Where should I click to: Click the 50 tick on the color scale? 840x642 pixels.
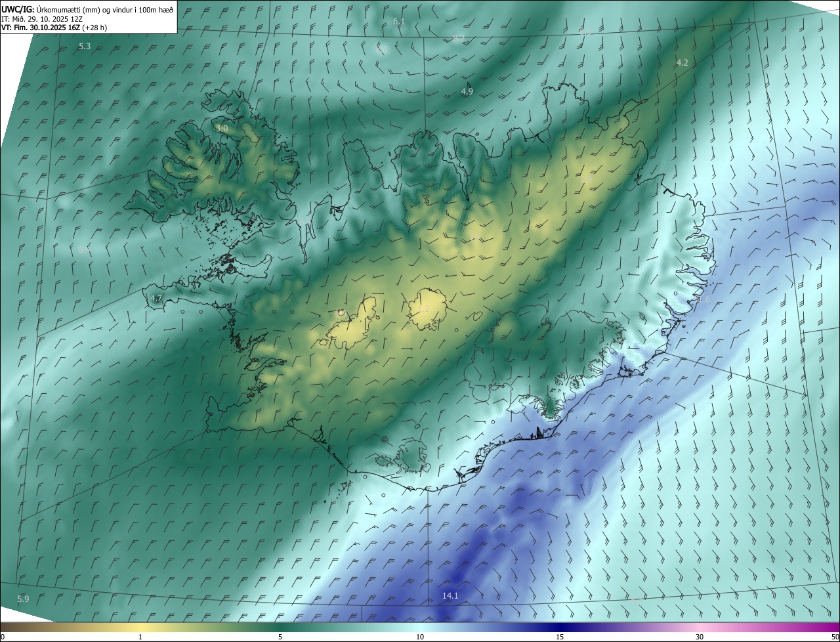(x=835, y=637)
